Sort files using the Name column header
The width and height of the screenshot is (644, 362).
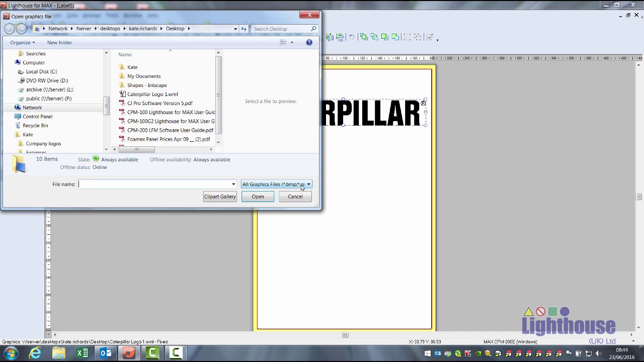tap(125, 54)
